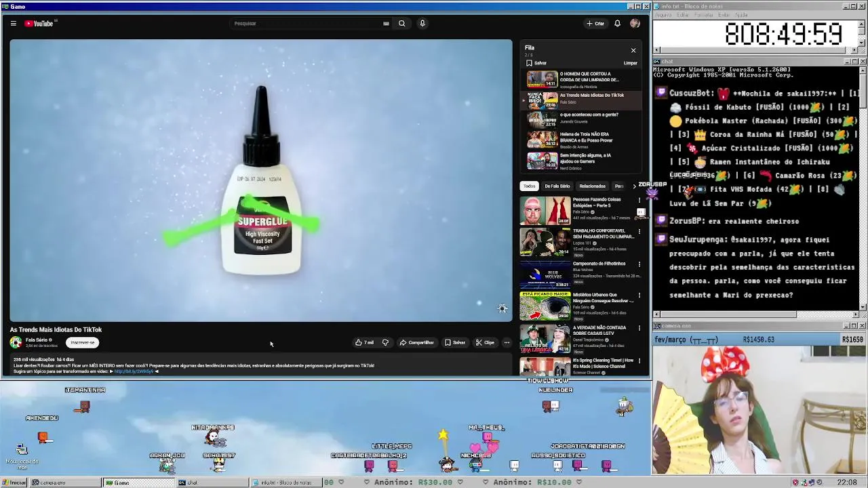Open the Fala Sério channel name link
This screenshot has height=488, width=868.
tap(36, 340)
